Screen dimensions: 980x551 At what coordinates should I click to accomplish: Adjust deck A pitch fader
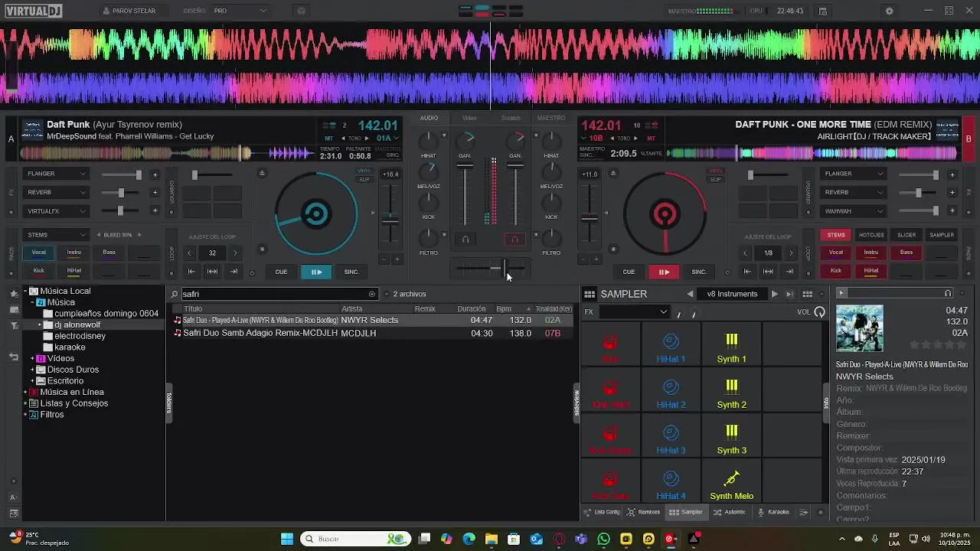pos(390,222)
